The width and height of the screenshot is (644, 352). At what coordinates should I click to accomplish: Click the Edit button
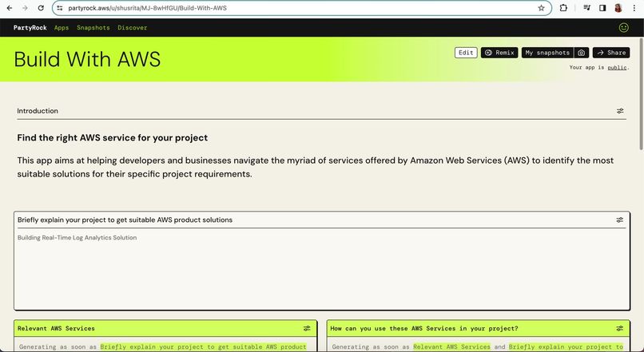pos(466,53)
